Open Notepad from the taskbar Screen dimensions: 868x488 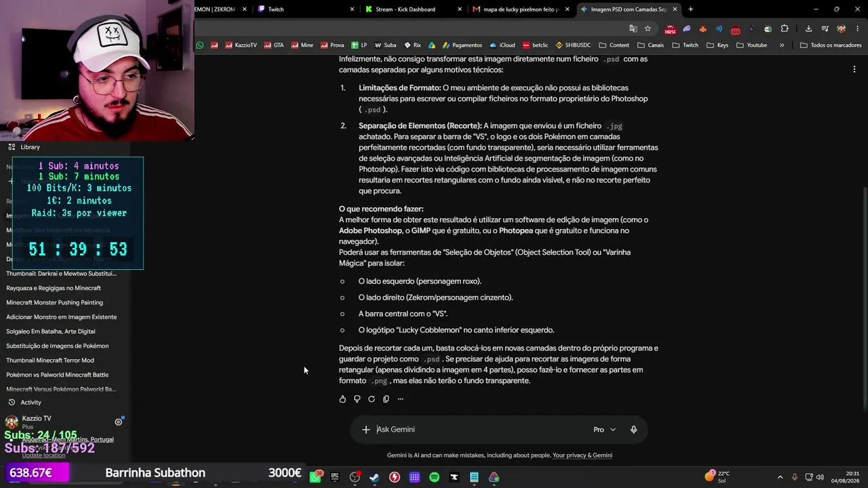point(474,477)
